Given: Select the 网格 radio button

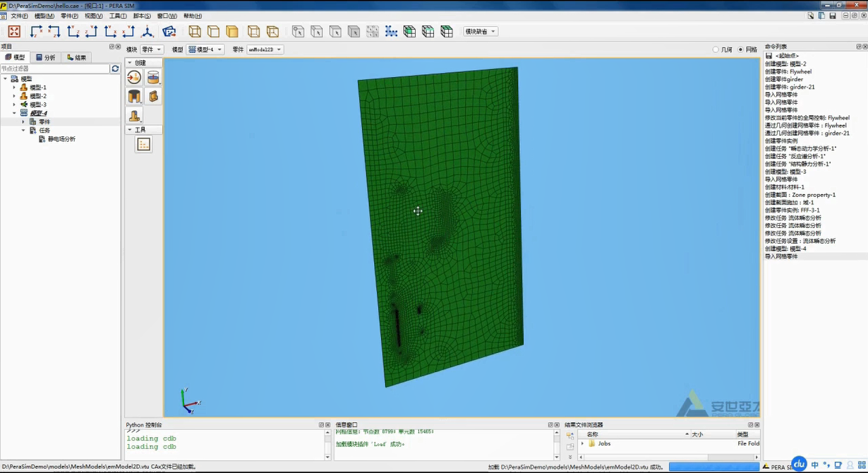Looking at the screenshot, I should click(x=740, y=49).
